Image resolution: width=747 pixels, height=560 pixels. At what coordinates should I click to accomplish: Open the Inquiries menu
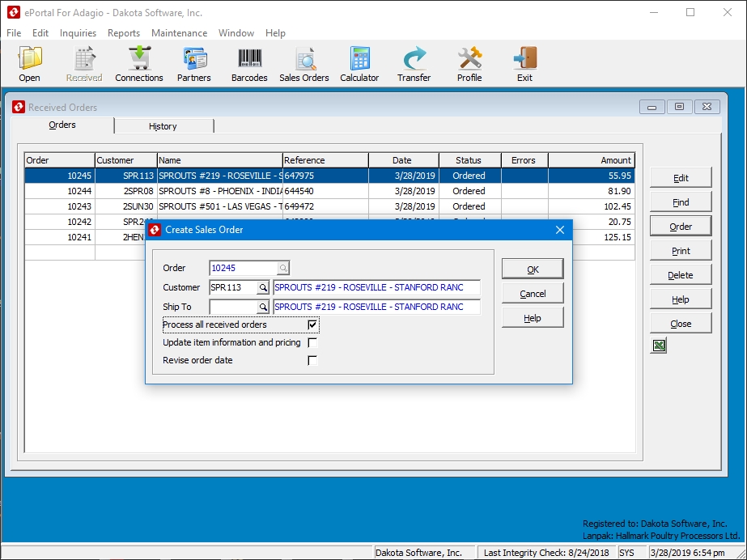click(x=79, y=33)
